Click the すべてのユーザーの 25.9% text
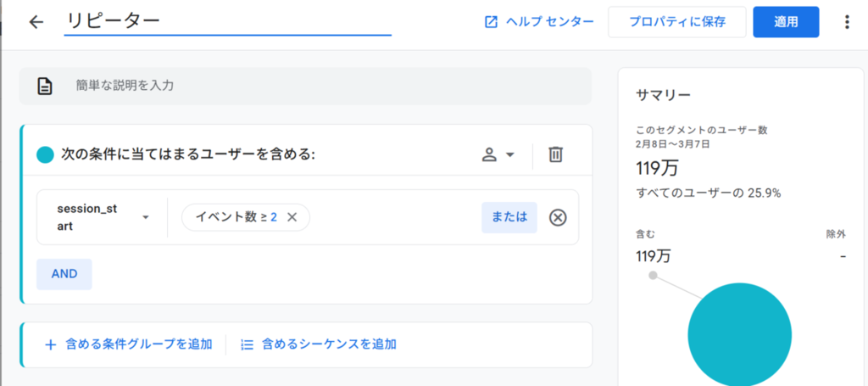The height and width of the screenshot is (386, 868). [708, 193]
